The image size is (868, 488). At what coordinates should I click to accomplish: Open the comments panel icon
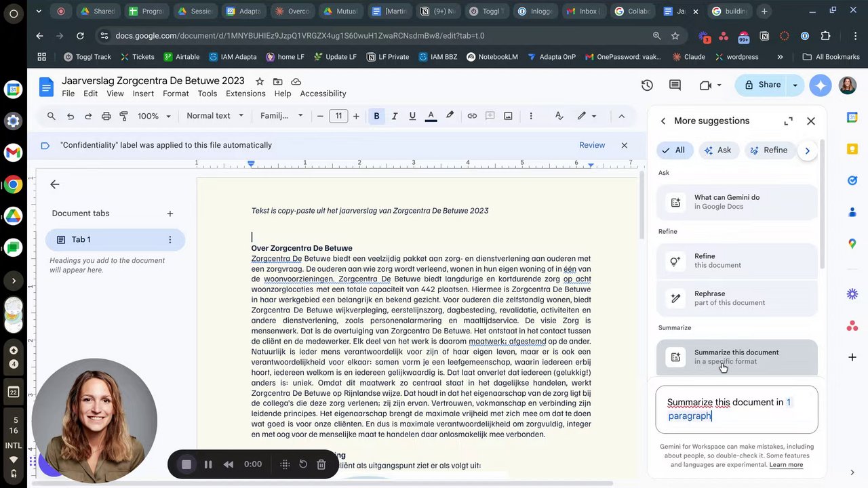[675, 85]
